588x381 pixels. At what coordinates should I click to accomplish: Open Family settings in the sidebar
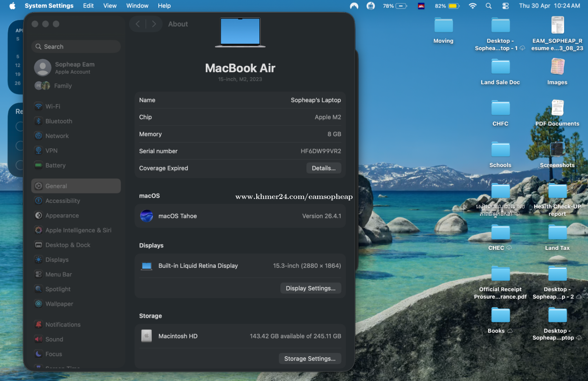click(x=76, y=86)
